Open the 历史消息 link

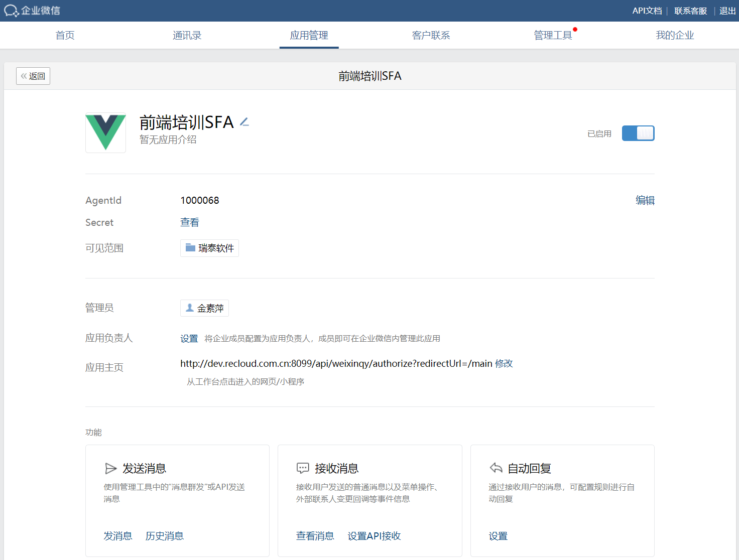tap(165, 536)
